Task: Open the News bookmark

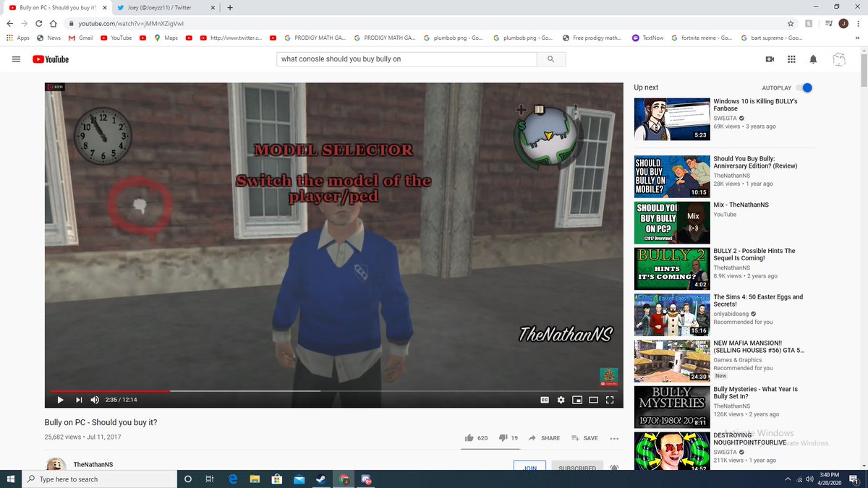Action: pos(48,38)
